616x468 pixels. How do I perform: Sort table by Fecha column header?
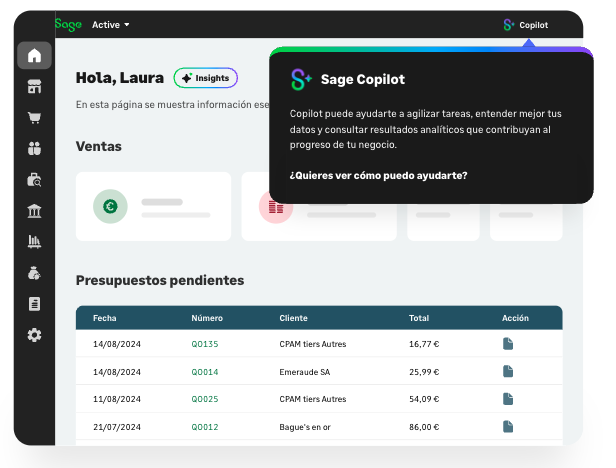[105, 318]
